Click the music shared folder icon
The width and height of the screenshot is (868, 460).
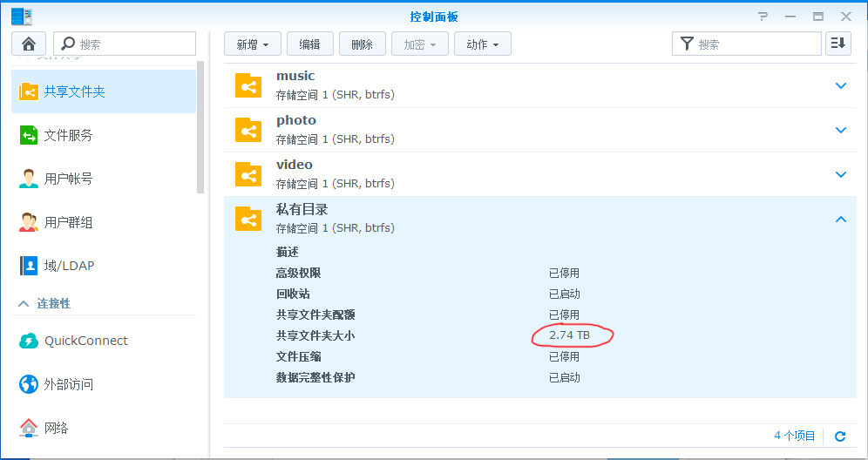click(x=248, y=85)
